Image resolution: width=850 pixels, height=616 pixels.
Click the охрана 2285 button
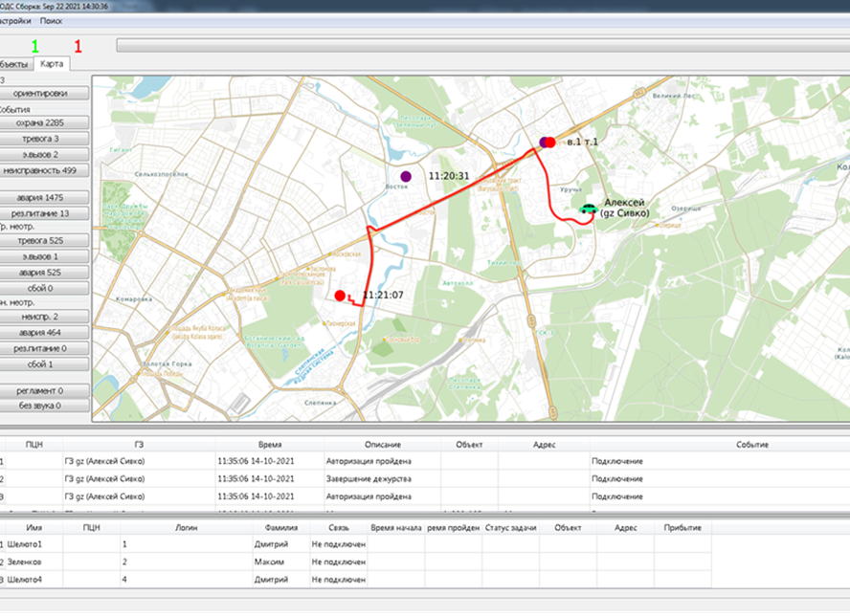click(x=45, y=123)
